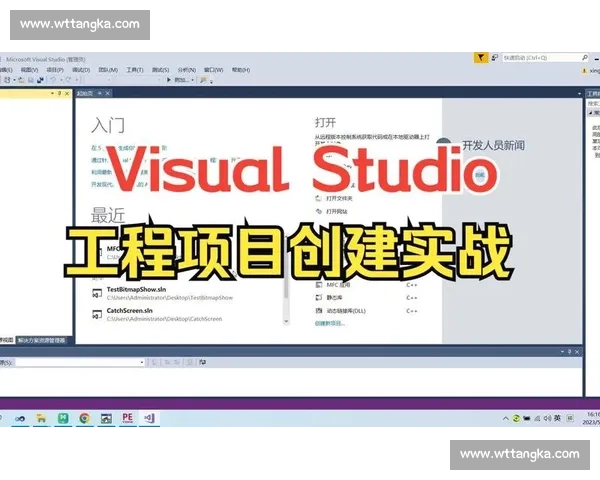Click the green-less play Attach button

click(x=178, y=80)
